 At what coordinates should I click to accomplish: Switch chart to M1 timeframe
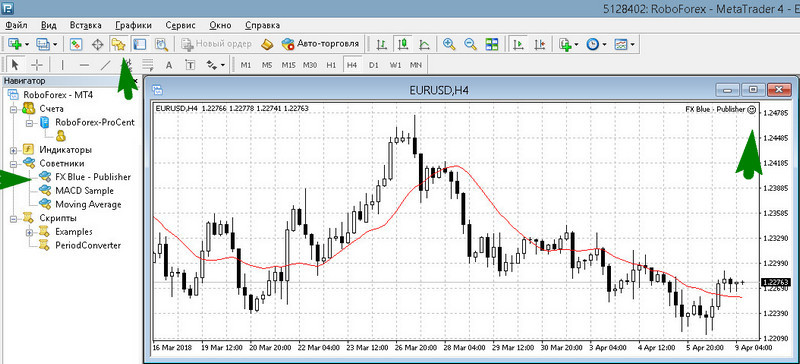point(246,65)
